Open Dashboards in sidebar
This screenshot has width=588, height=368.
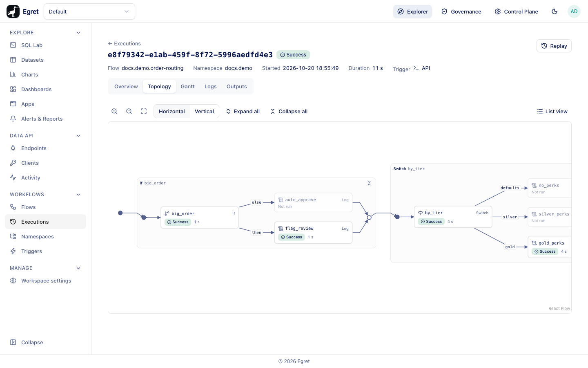pyautogui.click(x=45, y=89)
